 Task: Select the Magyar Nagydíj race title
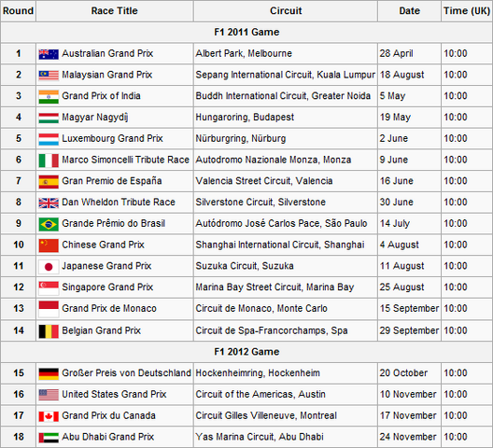pos(94,118)
